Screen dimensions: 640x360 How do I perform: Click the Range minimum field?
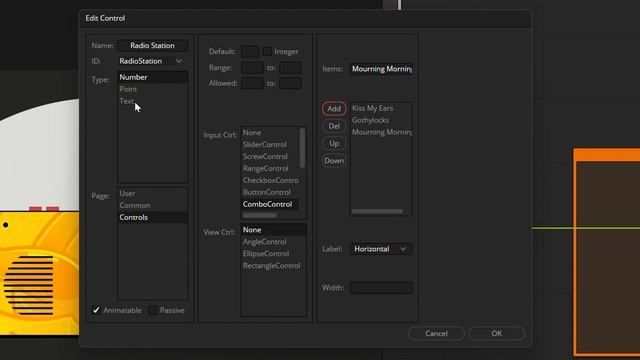(x=252, y=68)
